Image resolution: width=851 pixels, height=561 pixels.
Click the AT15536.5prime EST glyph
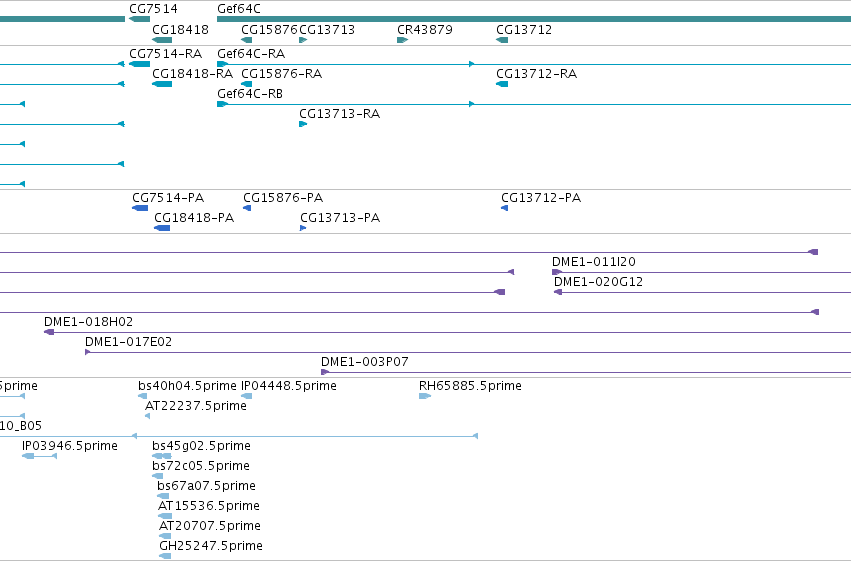[165, 516]
